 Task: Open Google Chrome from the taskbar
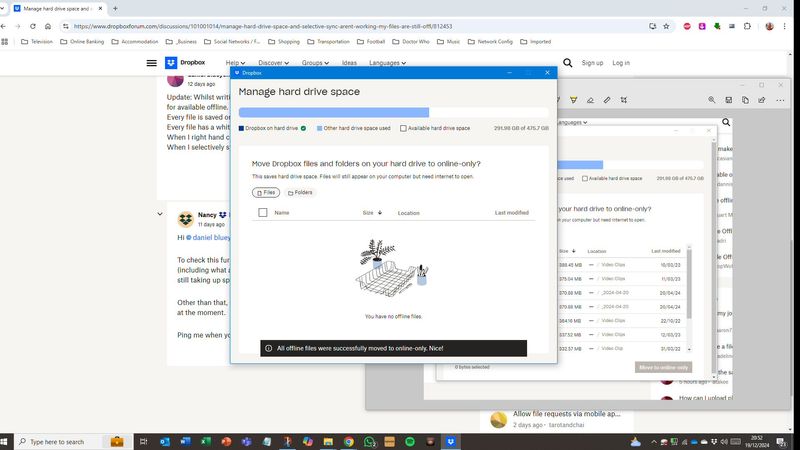(349, 442)
